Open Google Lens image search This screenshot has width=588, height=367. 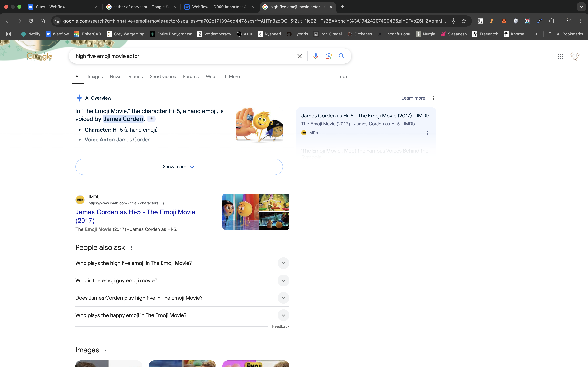coord(328,56)
